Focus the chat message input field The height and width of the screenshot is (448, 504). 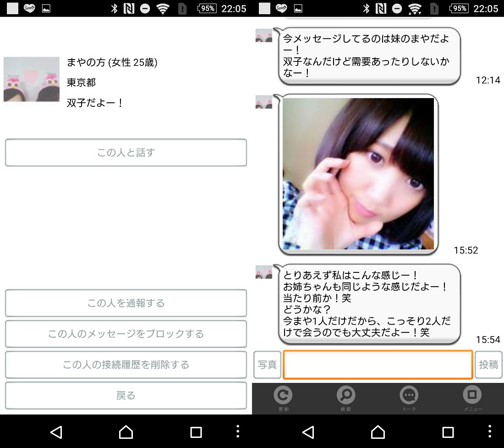click(x=378, y=365)
